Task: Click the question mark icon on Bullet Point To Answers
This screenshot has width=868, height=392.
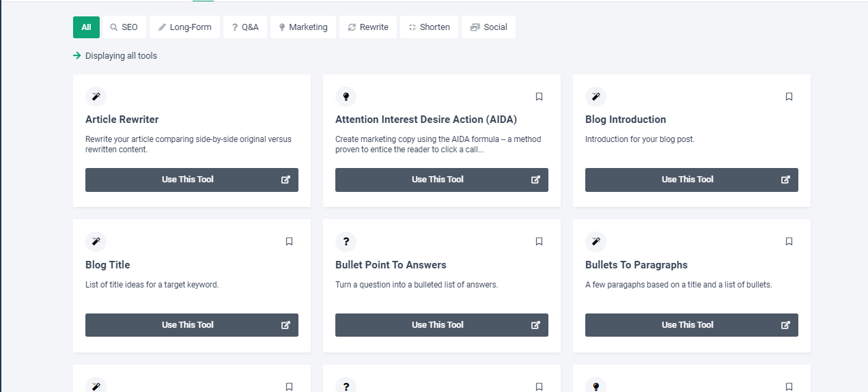Action: tap(346, 242)
